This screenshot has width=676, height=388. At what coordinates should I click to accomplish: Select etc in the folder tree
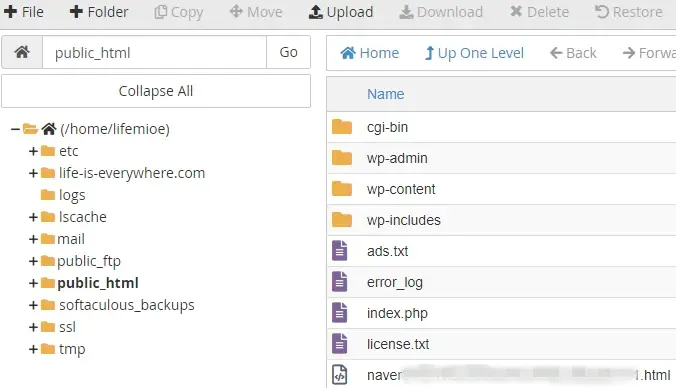click(69, 151)
